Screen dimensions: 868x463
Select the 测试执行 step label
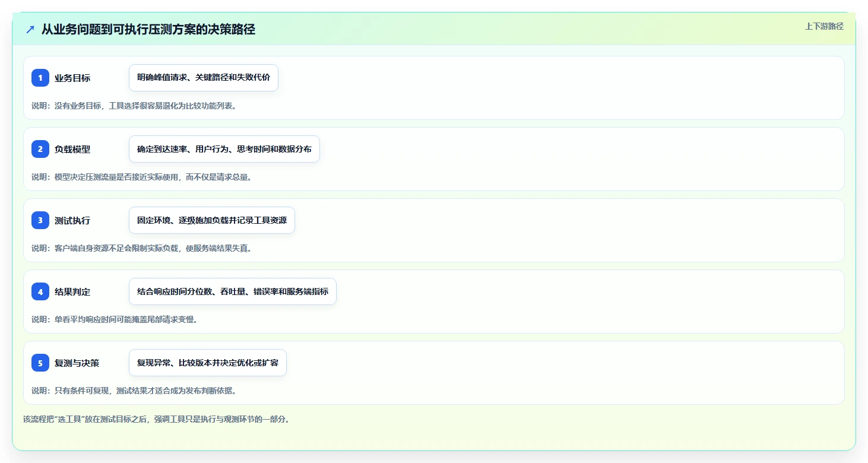(x=72, y=221)
